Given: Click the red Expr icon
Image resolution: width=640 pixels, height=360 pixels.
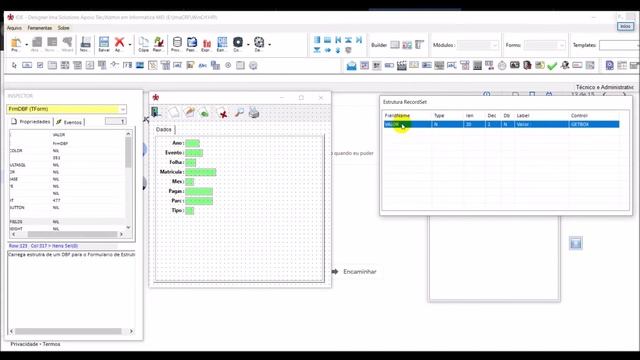Looking at the screenshot, I should click(207, 44).
